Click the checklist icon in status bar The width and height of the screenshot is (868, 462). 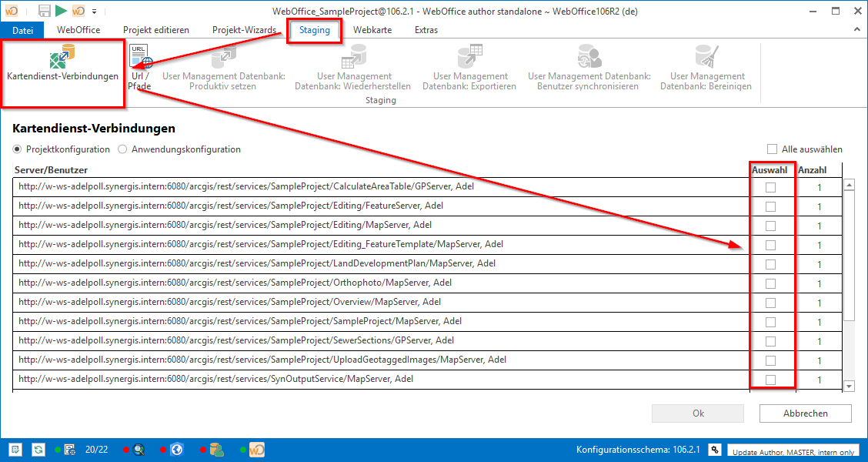click(x=15, y=450)
